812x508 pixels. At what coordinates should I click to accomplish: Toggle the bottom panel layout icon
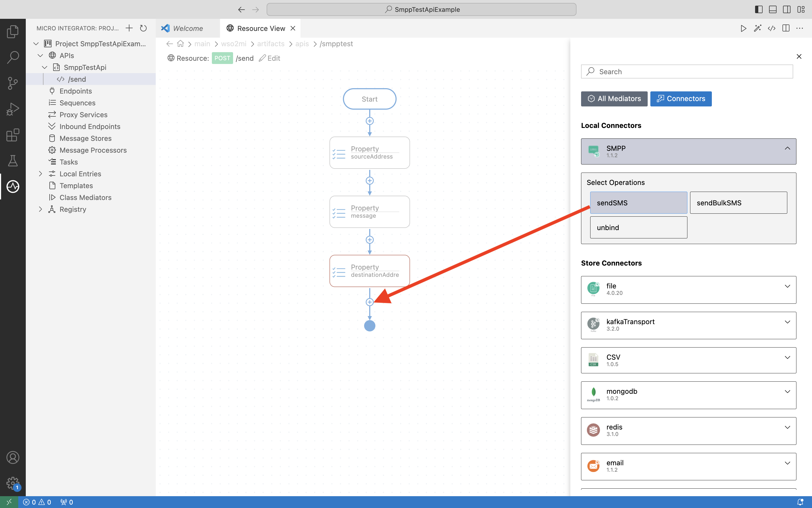[773, 9]
